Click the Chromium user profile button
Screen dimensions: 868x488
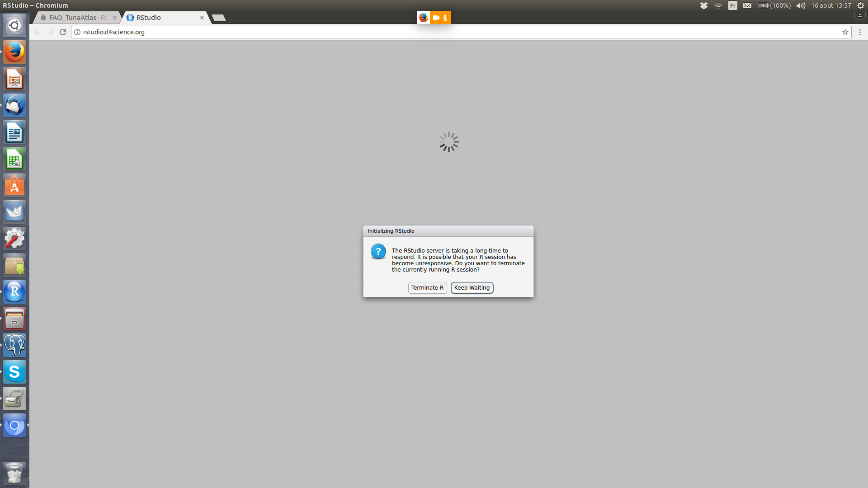860,15
